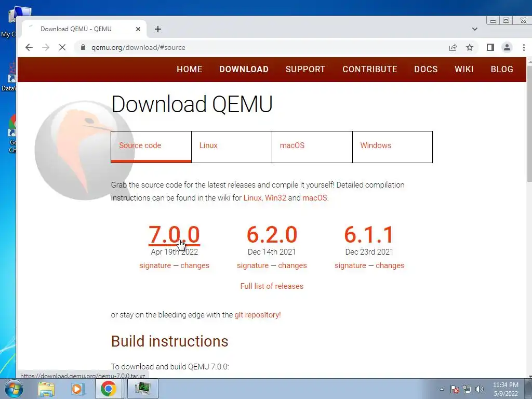Click the padlock site info icon
This screenshot has width=532, height=399.
pos(83,47)
